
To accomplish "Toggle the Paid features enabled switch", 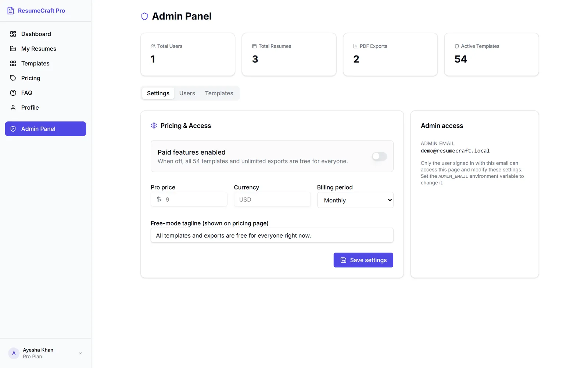I will (379, 156).
